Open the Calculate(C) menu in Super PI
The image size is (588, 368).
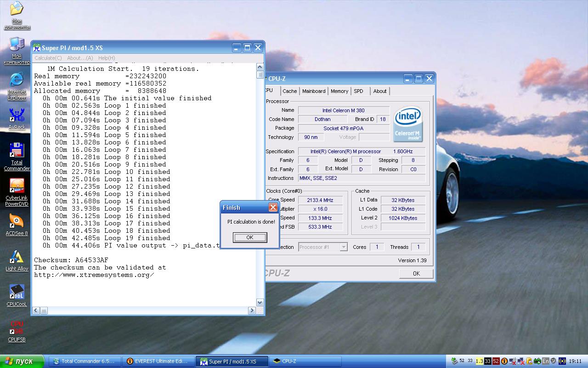click(48, 58)
